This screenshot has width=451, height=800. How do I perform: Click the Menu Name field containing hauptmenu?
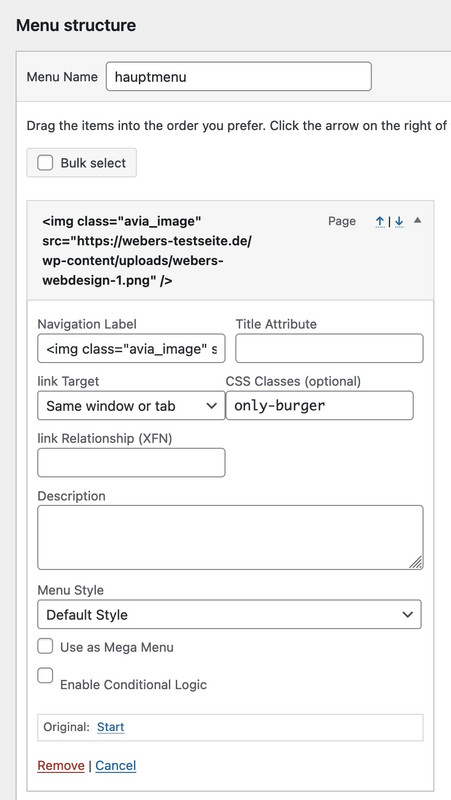click(x=239, y=77)
